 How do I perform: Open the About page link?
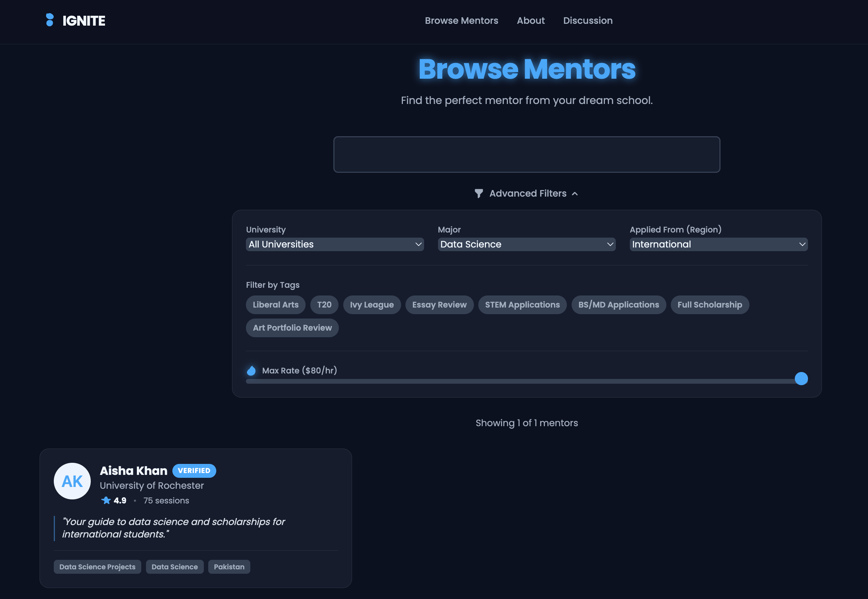[x=530, y=21]
